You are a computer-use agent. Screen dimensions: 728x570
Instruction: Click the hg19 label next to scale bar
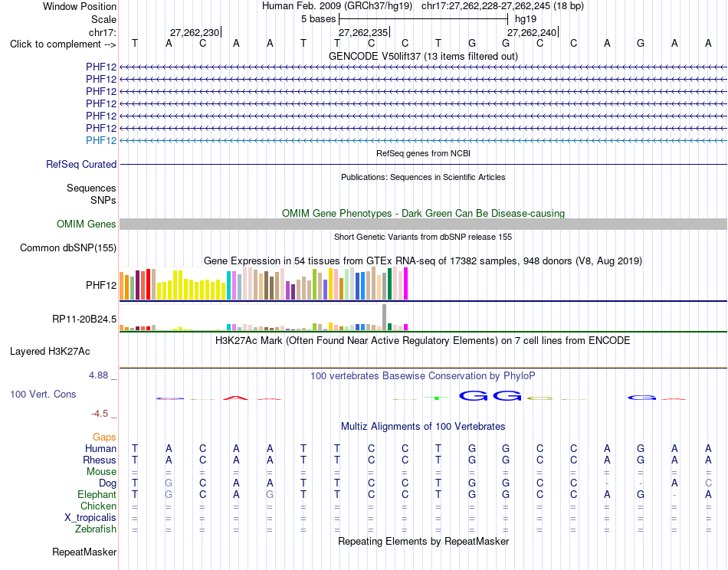(526, 19)
